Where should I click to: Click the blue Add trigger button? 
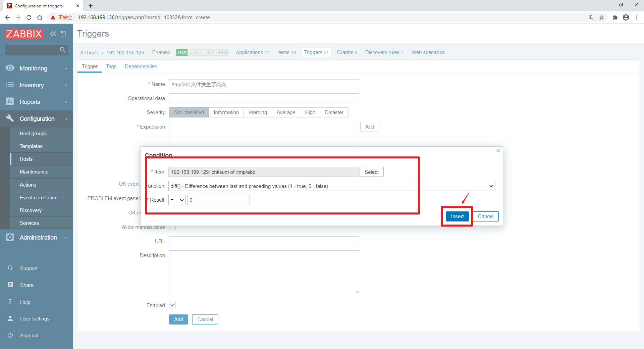[178, 319]
